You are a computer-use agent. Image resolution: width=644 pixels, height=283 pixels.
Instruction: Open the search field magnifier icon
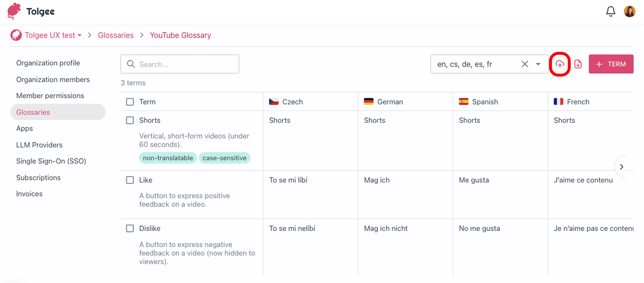click(x=131, y=64)
